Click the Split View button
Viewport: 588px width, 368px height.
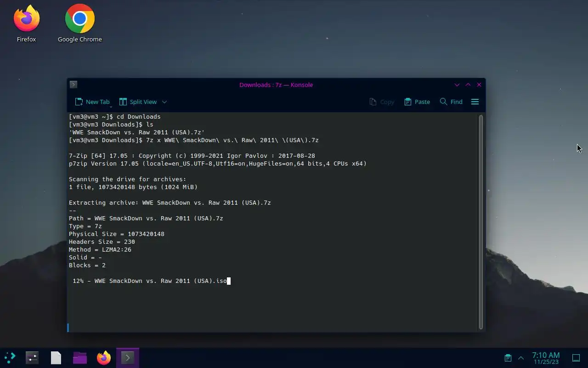coord(138,102)
